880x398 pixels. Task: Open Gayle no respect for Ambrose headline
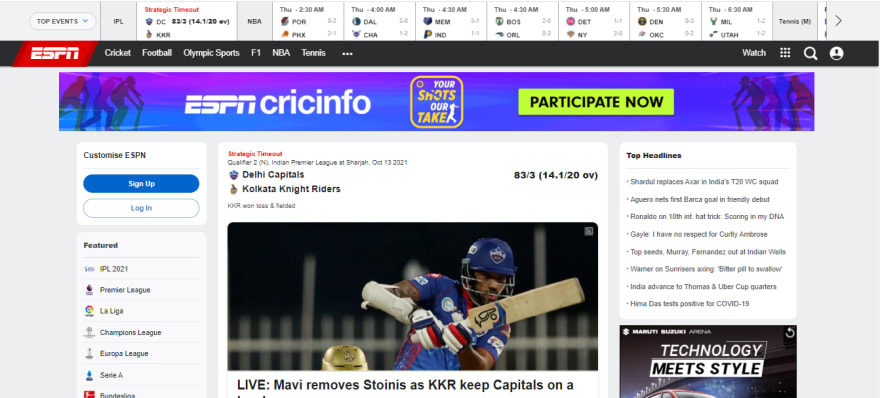tap(698, 234)
